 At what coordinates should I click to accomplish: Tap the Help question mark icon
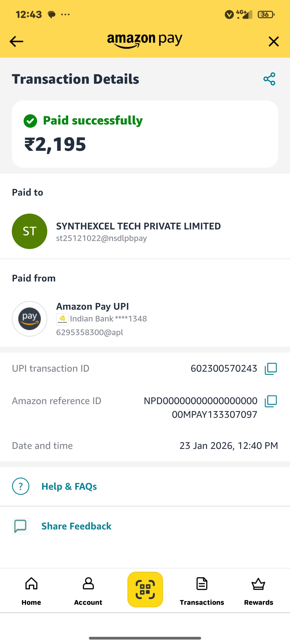[21, 486]
